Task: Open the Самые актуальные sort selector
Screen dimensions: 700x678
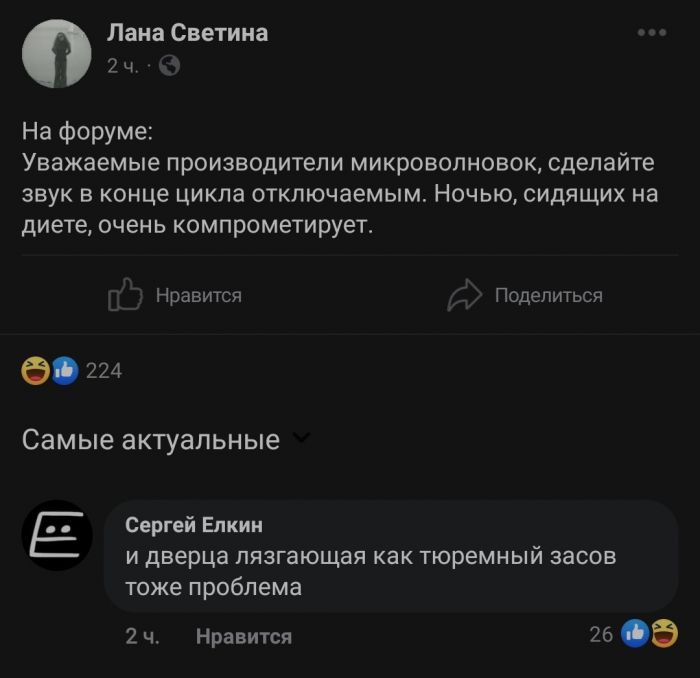Action: [151, 439]
